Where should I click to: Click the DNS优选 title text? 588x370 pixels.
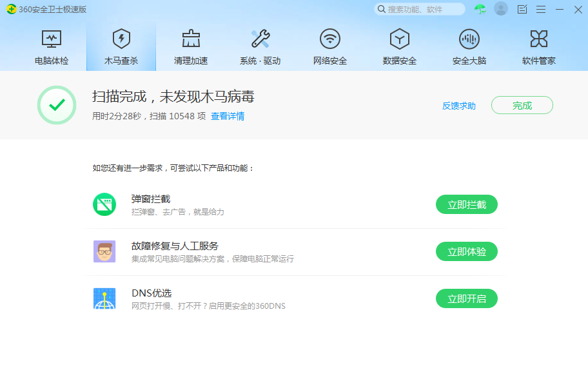pyautogui.click(x=152, y=293)
